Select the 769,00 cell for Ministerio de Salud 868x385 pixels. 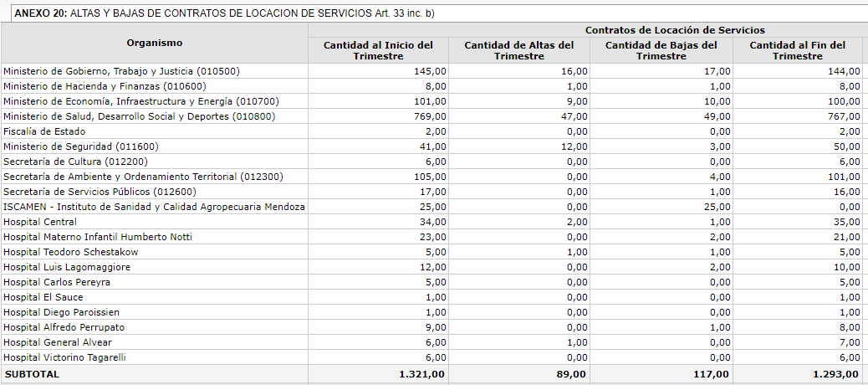coord(430,116)
